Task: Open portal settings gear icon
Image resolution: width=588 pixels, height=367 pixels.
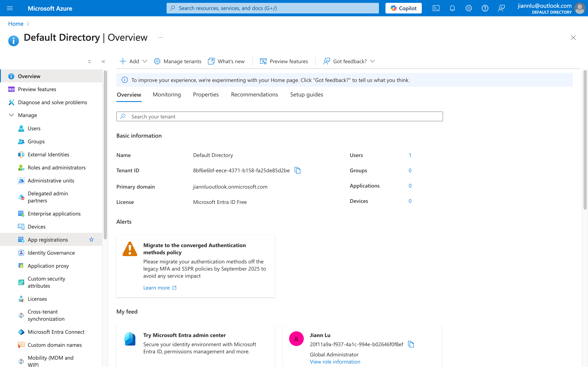Action: 468,8
